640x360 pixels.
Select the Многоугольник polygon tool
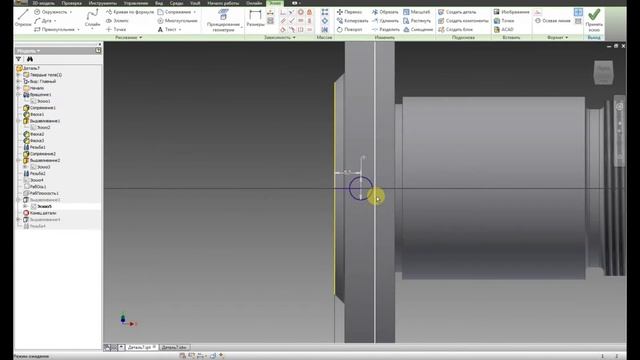point(177,21)
